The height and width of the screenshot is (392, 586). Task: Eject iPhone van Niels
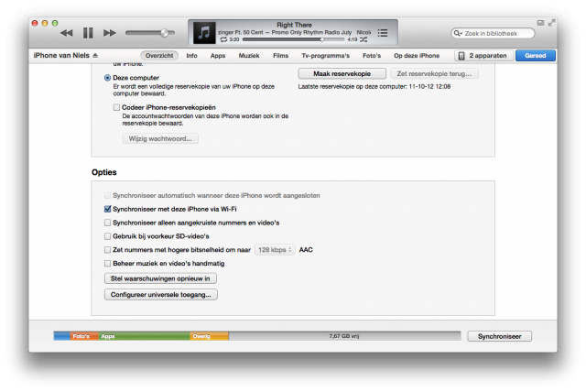[x=95, y=55]
